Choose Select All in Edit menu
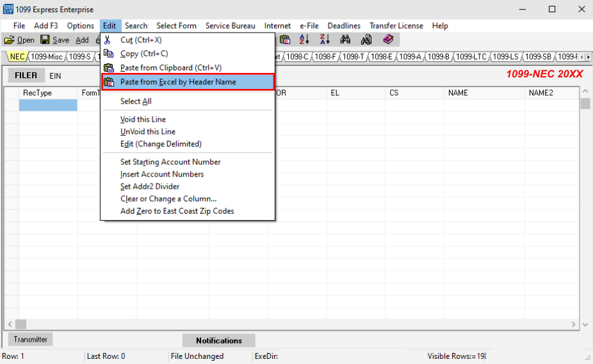The image size is (593, 364). click(x=188, y=101)
